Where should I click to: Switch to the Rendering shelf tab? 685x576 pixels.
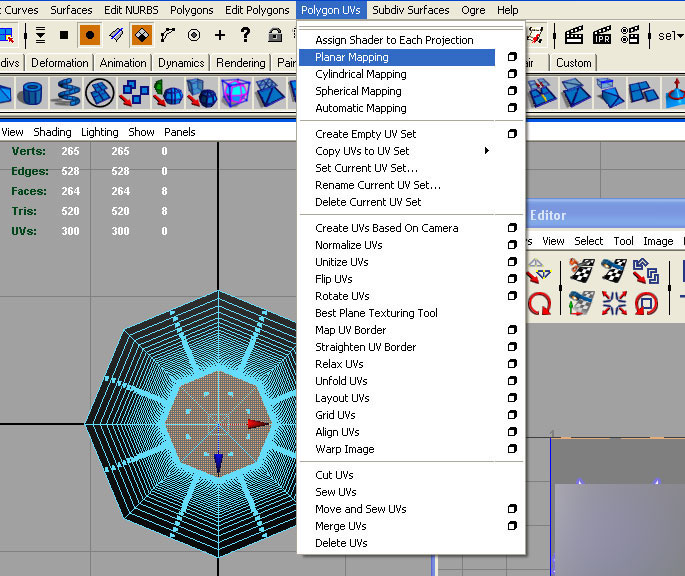[x=241, y=63]
